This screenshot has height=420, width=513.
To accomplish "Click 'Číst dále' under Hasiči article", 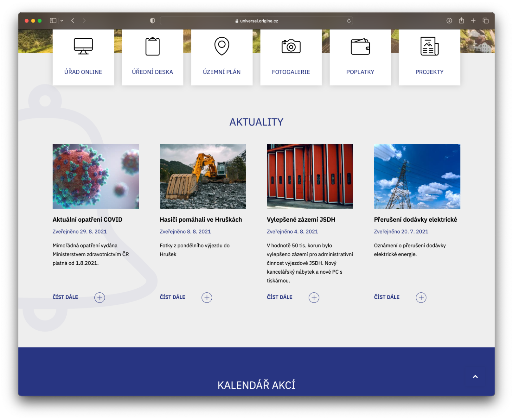I will pos(172,297).
